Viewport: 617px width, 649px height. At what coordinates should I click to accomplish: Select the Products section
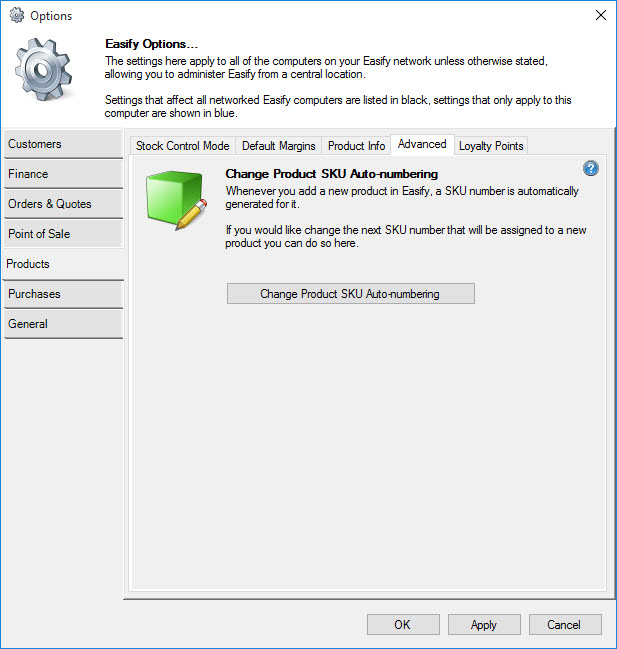pos(63,264)
